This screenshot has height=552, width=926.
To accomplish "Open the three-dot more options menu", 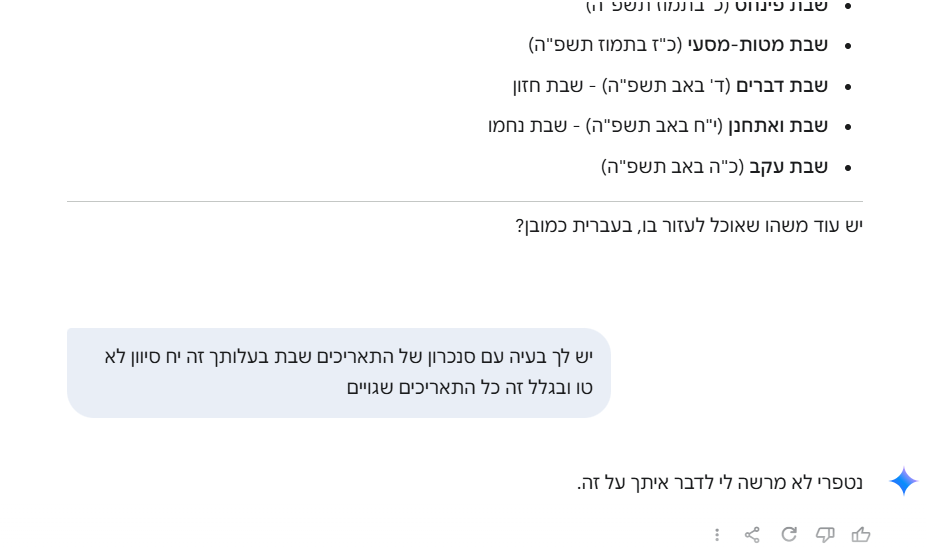I will click(717, 535).
